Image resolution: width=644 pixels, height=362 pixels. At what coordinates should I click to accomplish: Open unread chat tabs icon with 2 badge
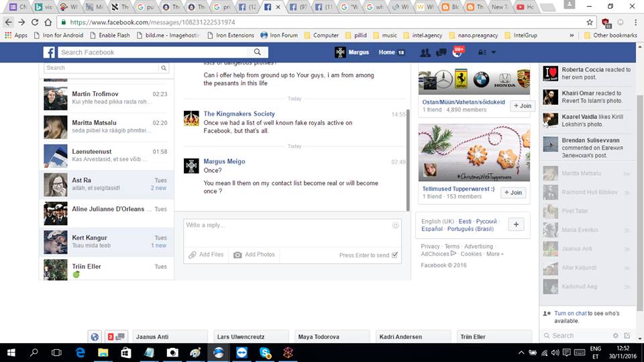tap(116, 336)
